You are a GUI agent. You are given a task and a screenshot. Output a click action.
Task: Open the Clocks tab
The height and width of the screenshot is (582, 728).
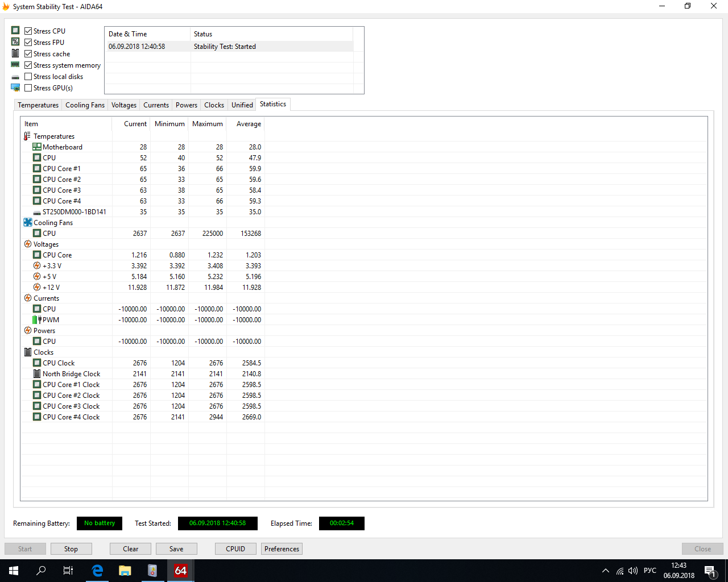(214, 105)
